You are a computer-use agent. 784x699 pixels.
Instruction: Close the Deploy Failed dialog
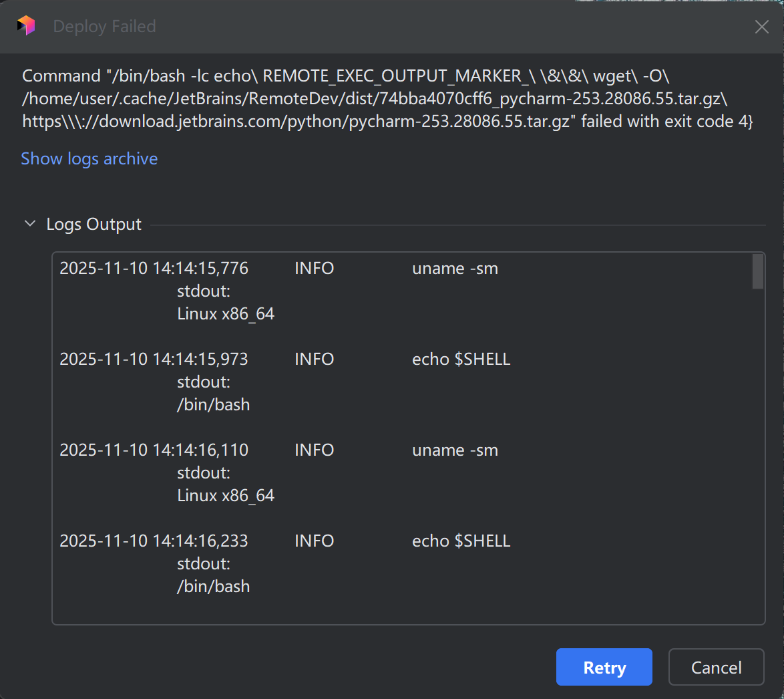tap(761, 27)
